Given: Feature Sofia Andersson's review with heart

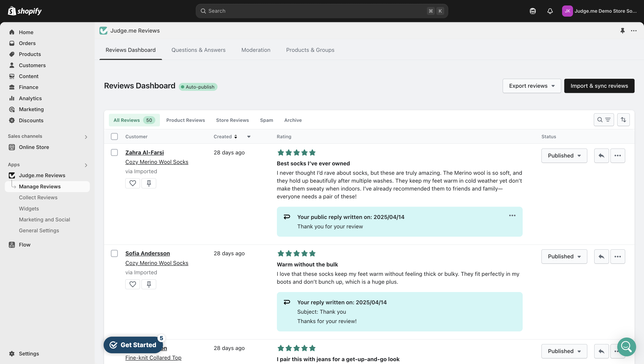Looking at the screenshot, I should click(133, 284).
